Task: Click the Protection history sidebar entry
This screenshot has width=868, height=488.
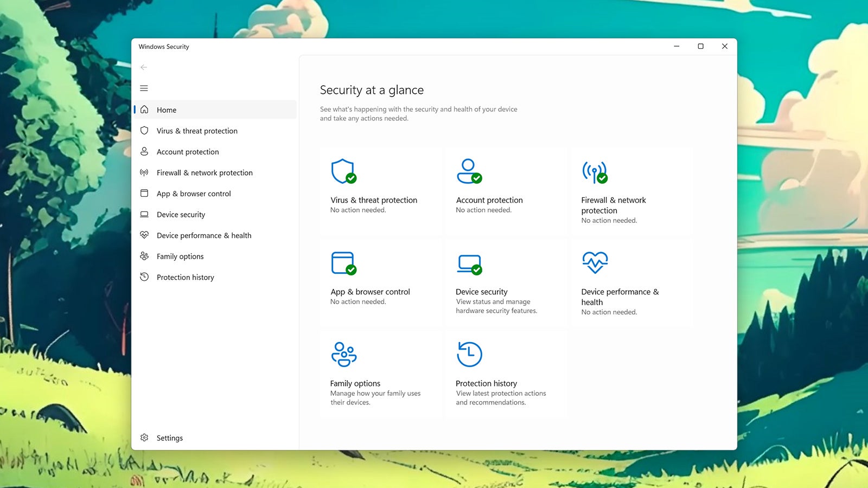Action: point(185,277)
